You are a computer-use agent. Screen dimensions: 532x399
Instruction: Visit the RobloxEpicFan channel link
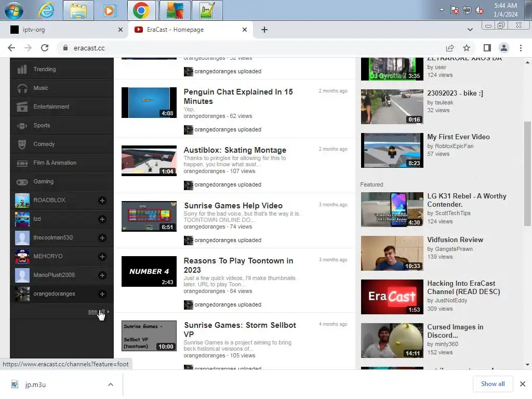[454, 146]
